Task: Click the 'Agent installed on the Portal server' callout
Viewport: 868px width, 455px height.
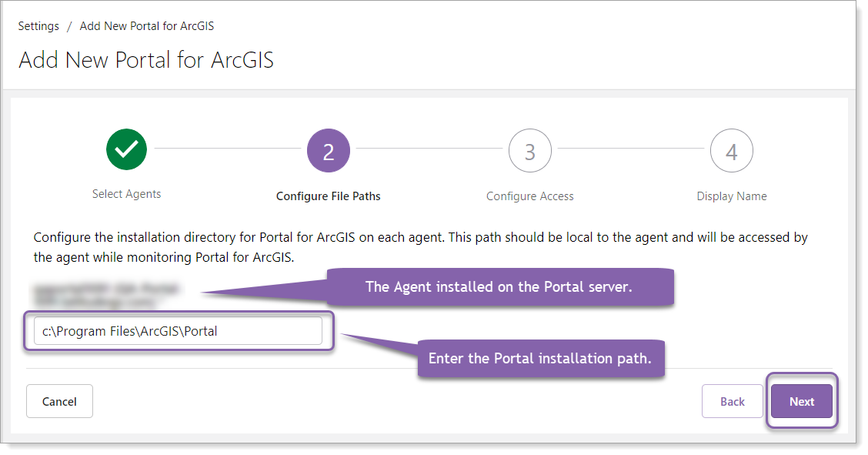Action: click(x=500, y=287)
